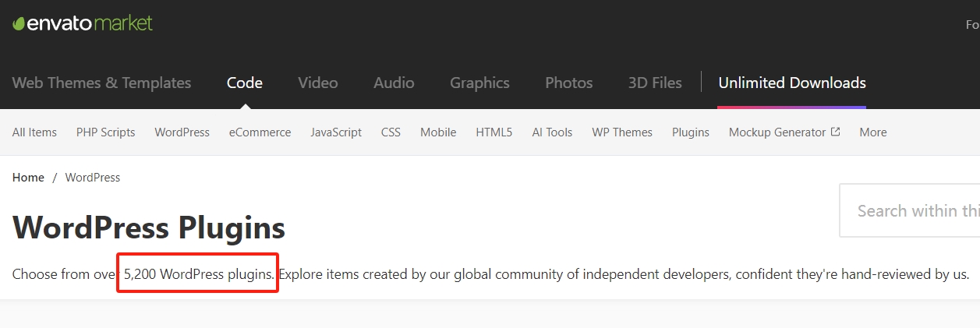Open the 3D Files category

tap(655, 83)
